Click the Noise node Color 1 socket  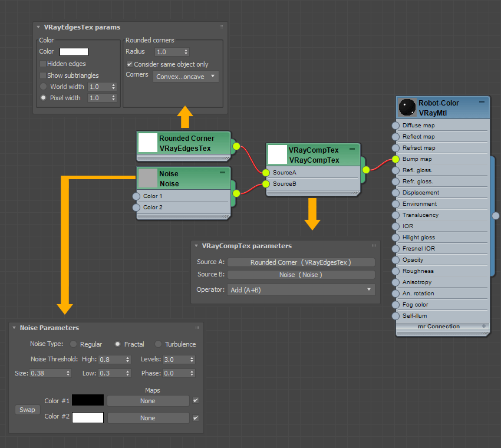[137, 196]
